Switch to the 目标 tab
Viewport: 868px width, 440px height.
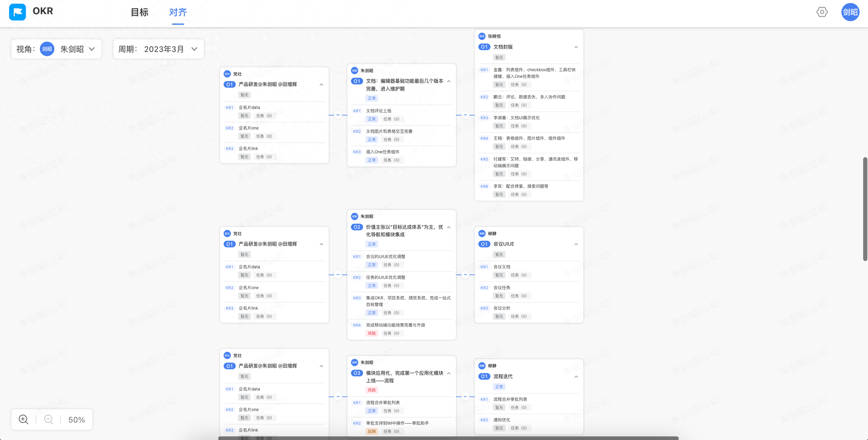[139, 12]
